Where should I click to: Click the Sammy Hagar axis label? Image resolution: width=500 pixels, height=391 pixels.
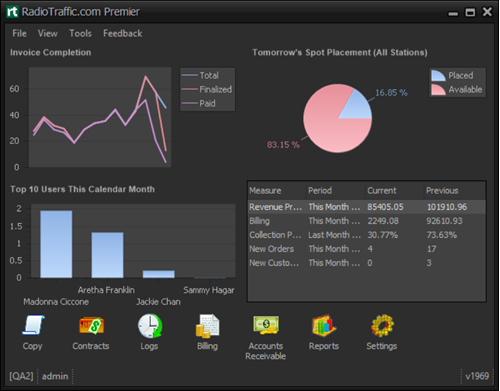[x=209, y=290]
